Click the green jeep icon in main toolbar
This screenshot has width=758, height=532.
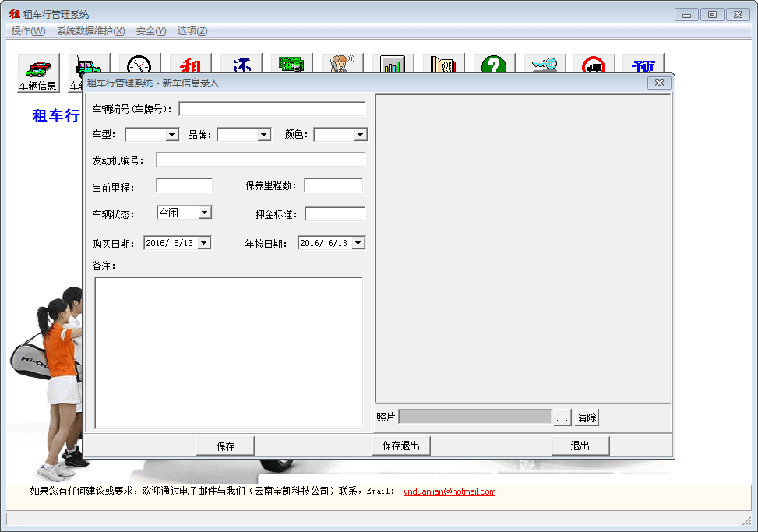tap(90, 65)
